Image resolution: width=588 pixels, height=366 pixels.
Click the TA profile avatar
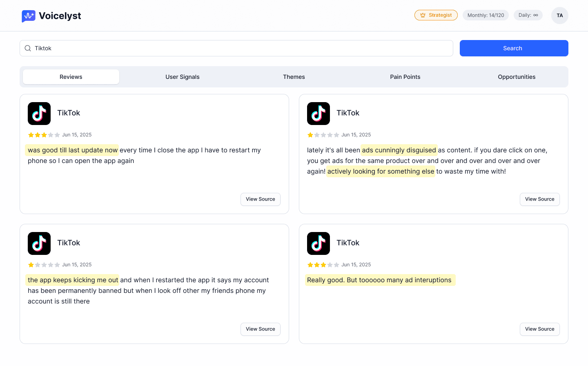click(559, 15)
